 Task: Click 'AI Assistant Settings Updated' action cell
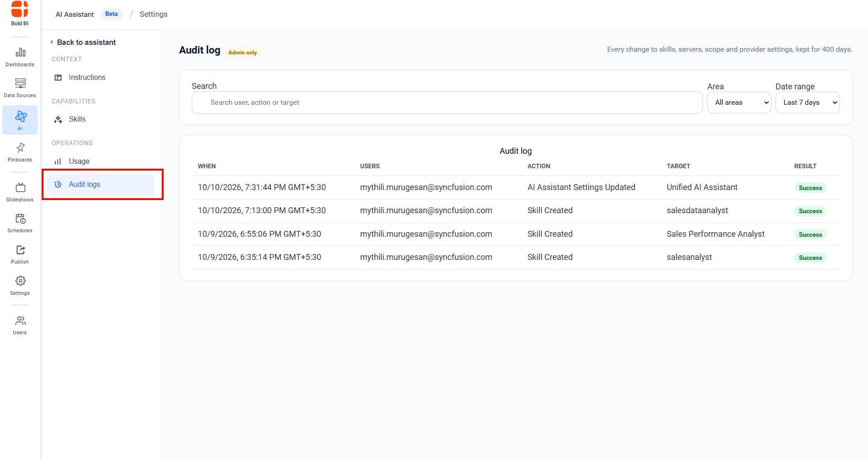(581, 187)
